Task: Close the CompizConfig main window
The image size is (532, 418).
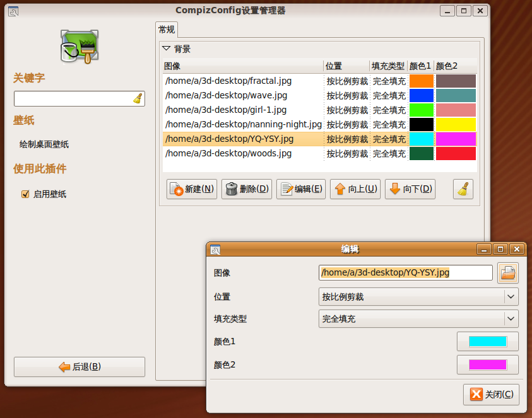Action: tap(480, 11)
